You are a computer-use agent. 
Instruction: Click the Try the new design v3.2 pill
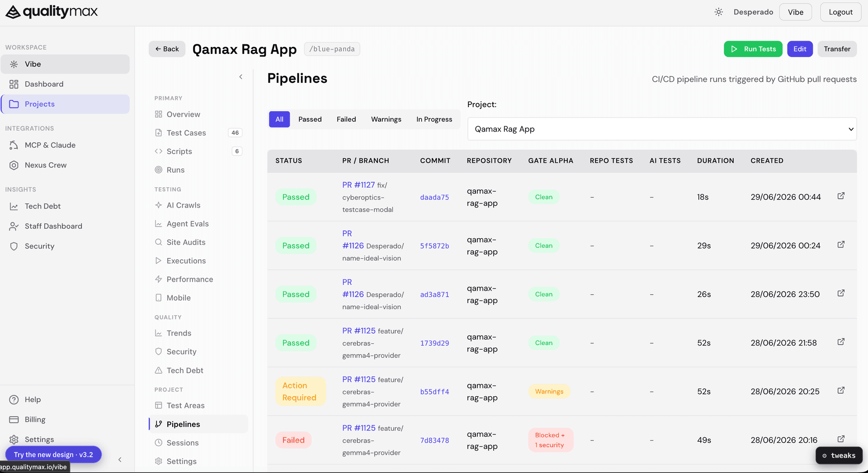[x=53, y=454]
